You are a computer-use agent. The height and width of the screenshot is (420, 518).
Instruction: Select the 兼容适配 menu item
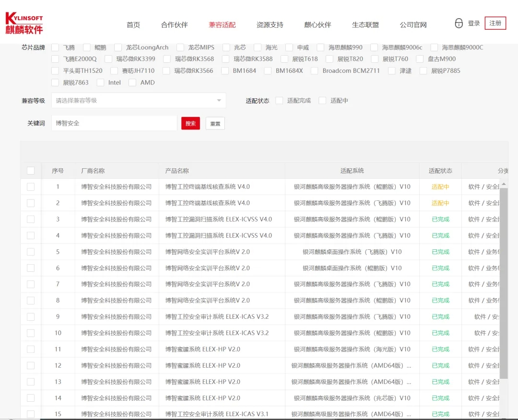click(222, 25)
